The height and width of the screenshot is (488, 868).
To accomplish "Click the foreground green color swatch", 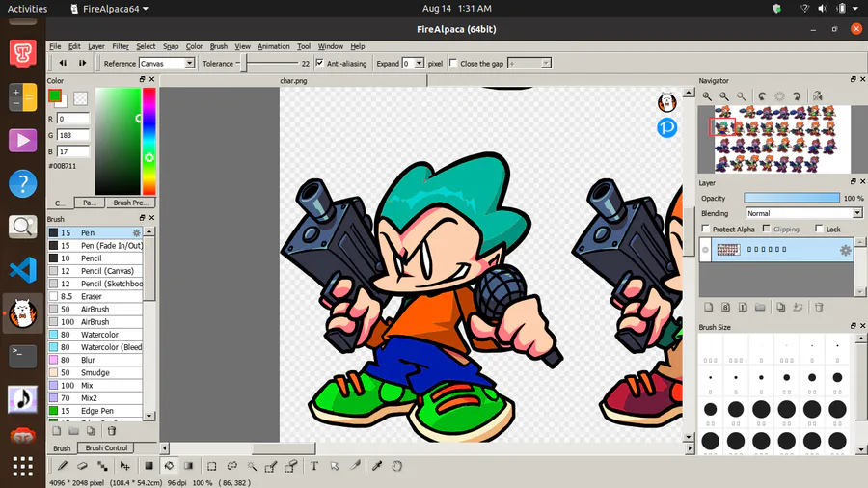I will coord(55,95).
